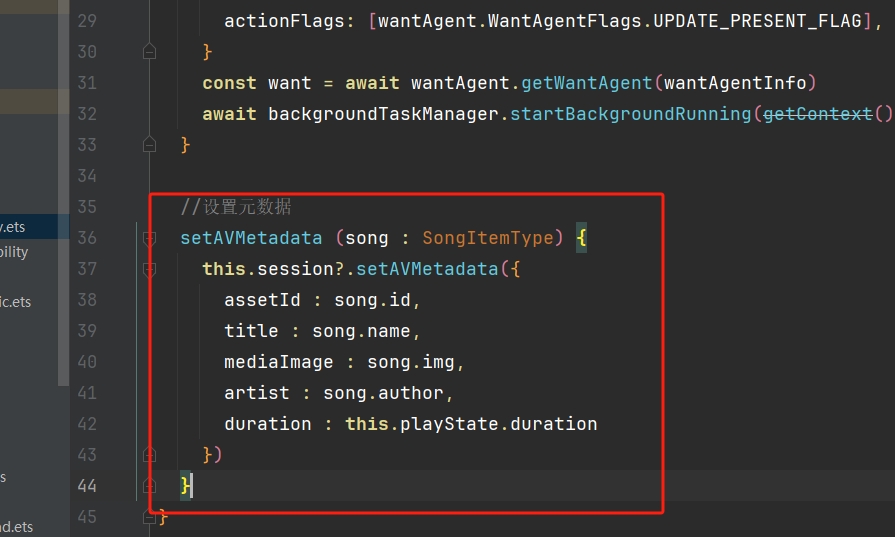Click the fold end marker on line 43

click(150, 454)
